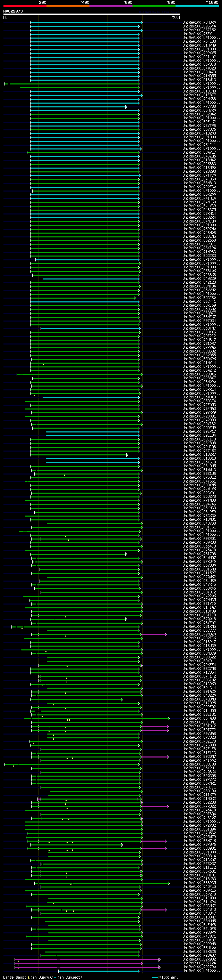Select the UniRef100_B9ELK2 label
Viewport: 222px width, 980px height.
point(199,122)
